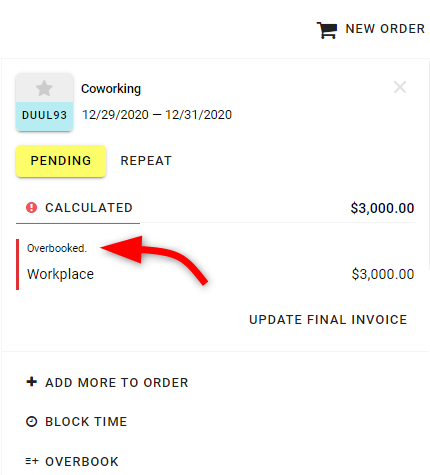430x475 pixels.
Task: Click the BLOCK TIME clock icon
Action: pyautogui.click(x=32, y=421)
